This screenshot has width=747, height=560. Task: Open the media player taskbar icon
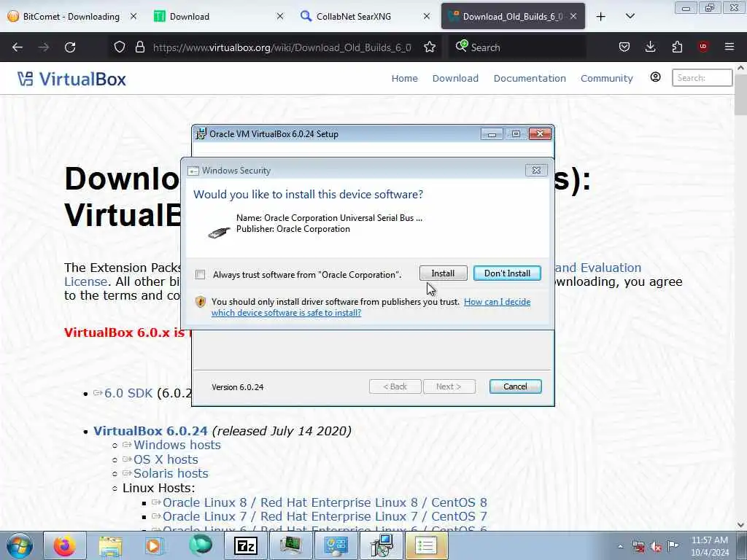tap(154, 545)
